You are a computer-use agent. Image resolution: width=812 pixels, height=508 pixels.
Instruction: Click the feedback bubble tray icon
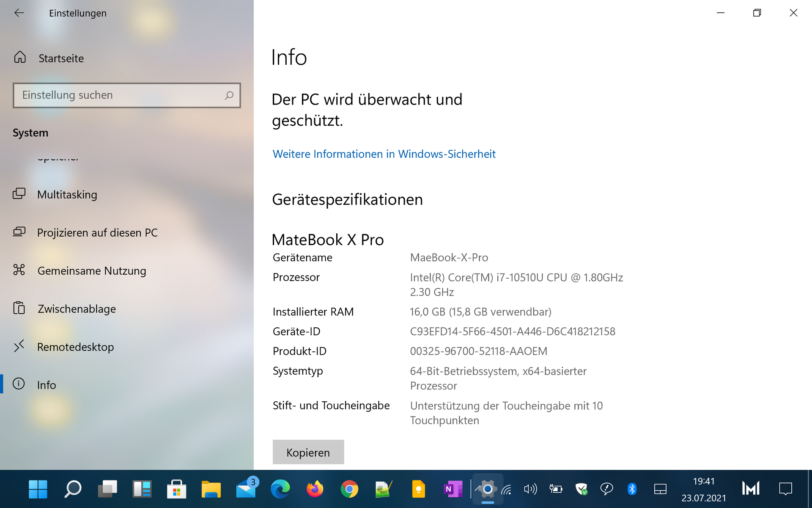[x=607, y=489]
